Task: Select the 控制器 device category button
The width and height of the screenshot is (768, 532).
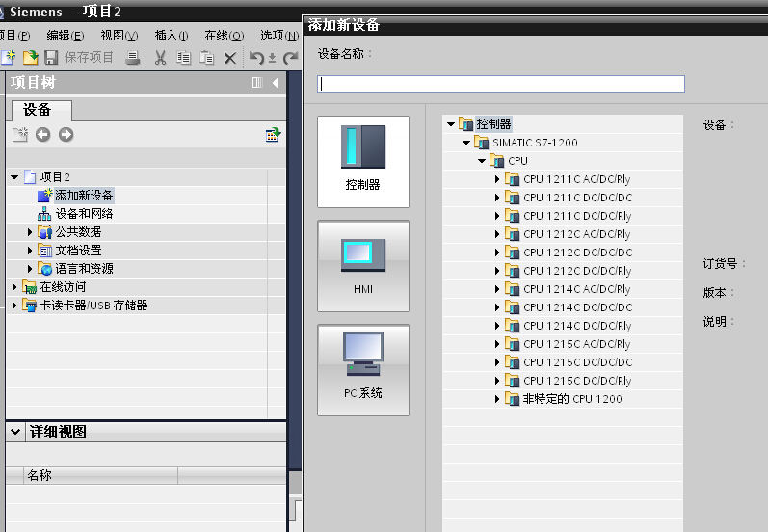Action: [363, 162]
